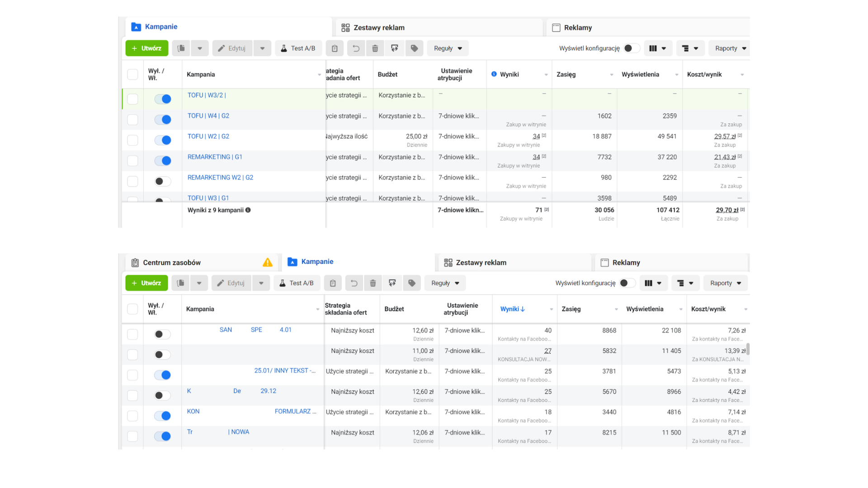Click the duplicate icon in lower toolbar
The width and height of the screenshot is (868, 488).
tap(181, 283)
